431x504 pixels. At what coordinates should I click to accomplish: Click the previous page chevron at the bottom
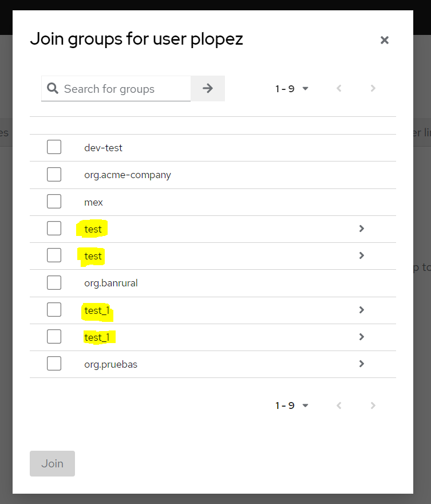pyautogui.click(x=338, y=405)
